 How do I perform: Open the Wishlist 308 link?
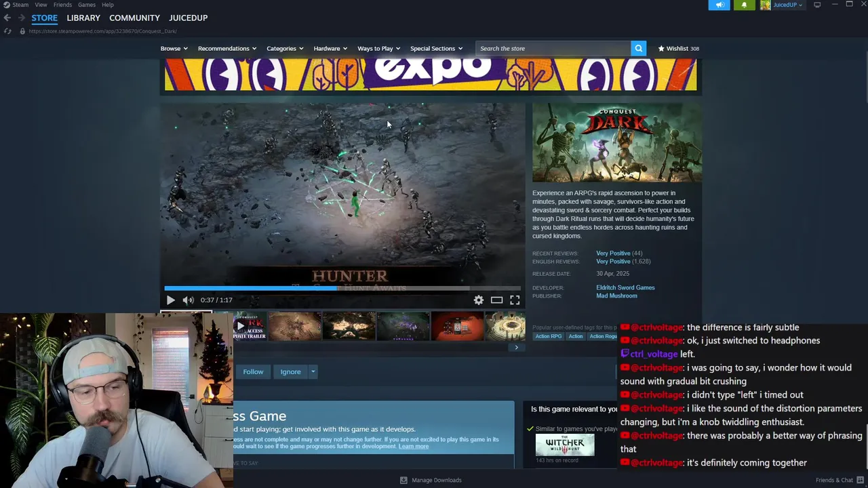pyautogui.click(x=678, y=49)
